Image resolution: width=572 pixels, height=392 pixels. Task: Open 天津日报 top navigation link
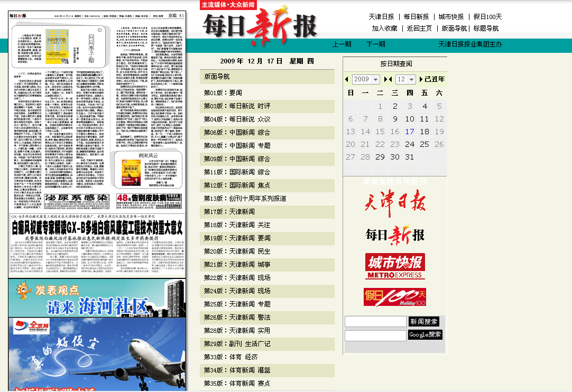tap(381, 17)
